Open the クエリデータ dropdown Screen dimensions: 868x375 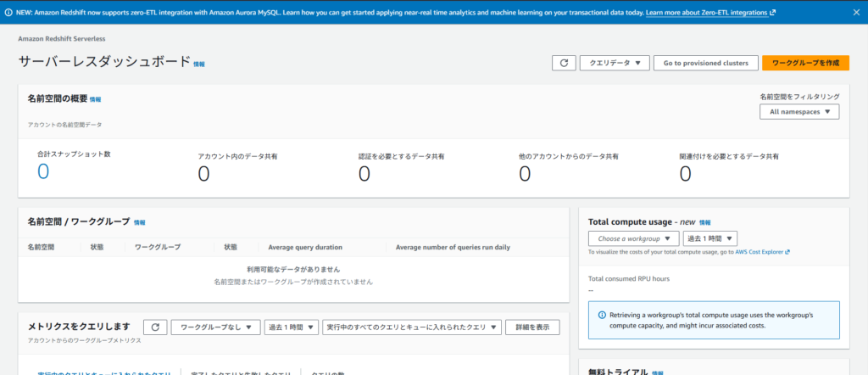pyautogui.click(x=615, y=63)
